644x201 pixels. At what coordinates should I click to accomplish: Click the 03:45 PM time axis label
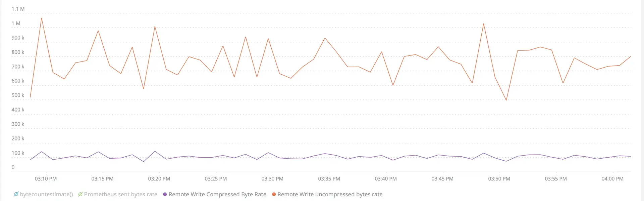pos(442,179)
